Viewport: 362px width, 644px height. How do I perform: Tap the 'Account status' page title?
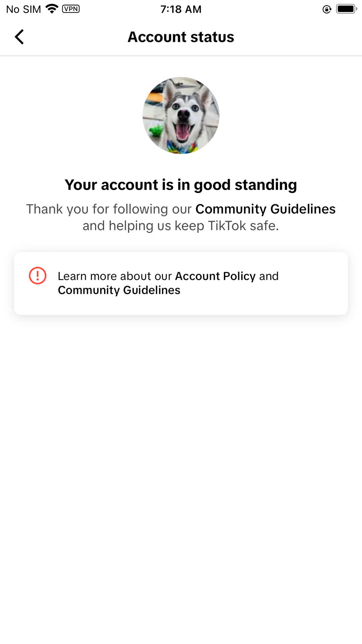click(x=181, y=37)
